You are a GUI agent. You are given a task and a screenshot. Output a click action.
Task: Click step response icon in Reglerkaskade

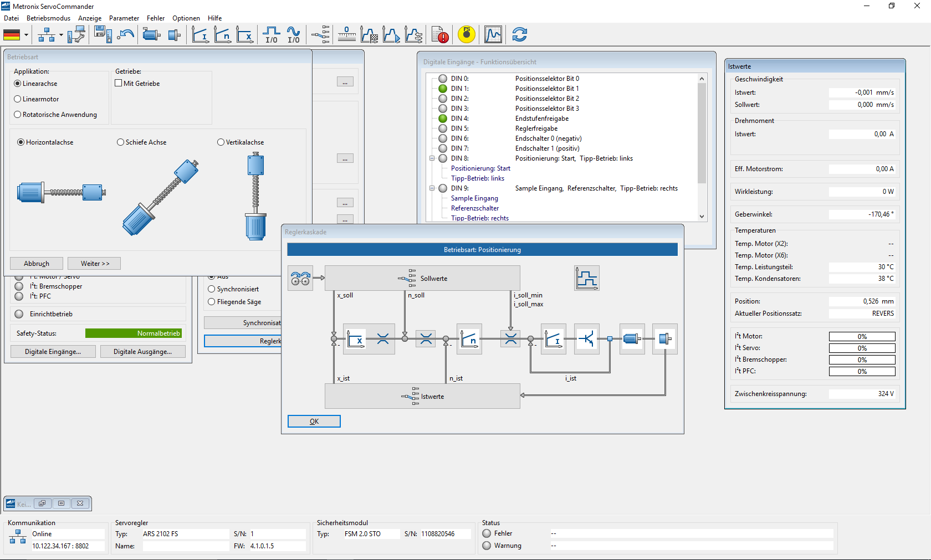(x=587, y=278)
